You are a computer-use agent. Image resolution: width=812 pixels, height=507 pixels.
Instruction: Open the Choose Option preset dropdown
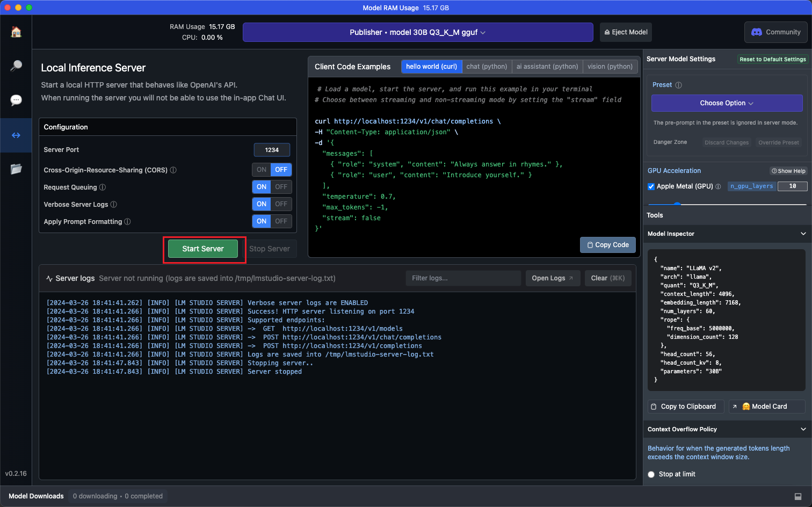tap(727, 103)
